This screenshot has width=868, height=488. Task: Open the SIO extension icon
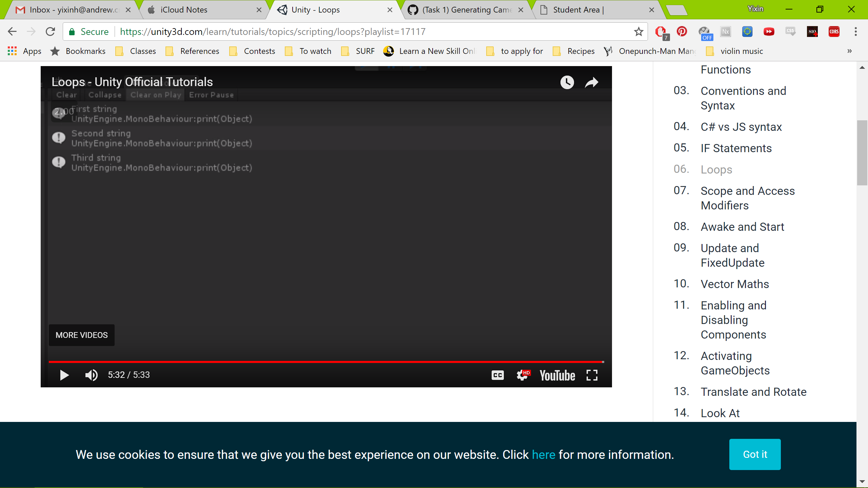tap(812, 32)
